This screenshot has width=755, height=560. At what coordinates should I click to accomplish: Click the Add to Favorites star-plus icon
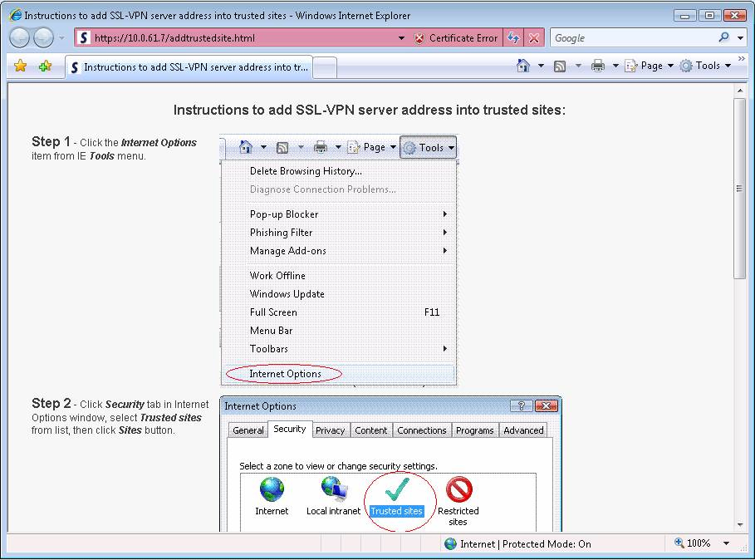click(45, 66)
